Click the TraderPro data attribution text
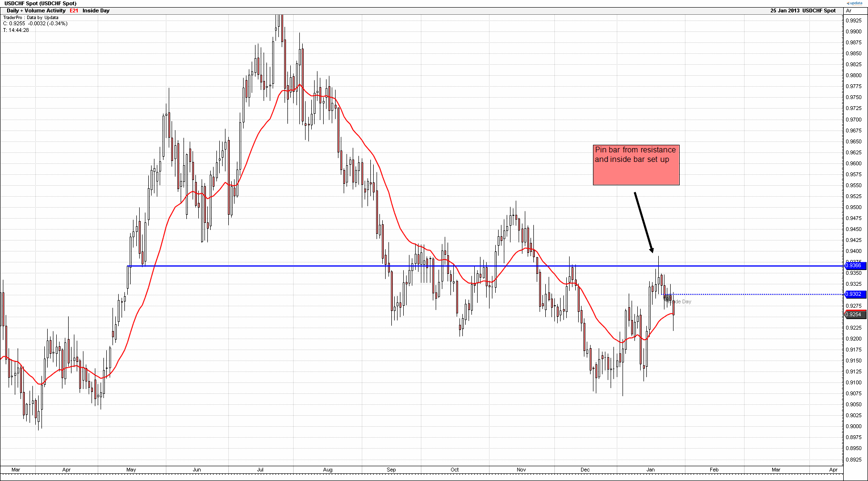Viewport: 868px width, 481px height. coord(31,18)
